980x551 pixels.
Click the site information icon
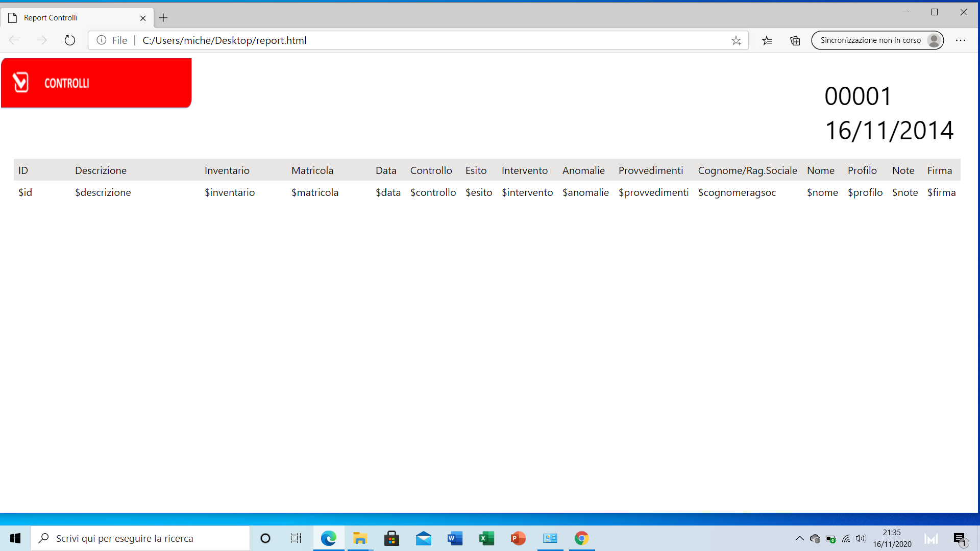[x=102, y=40]
